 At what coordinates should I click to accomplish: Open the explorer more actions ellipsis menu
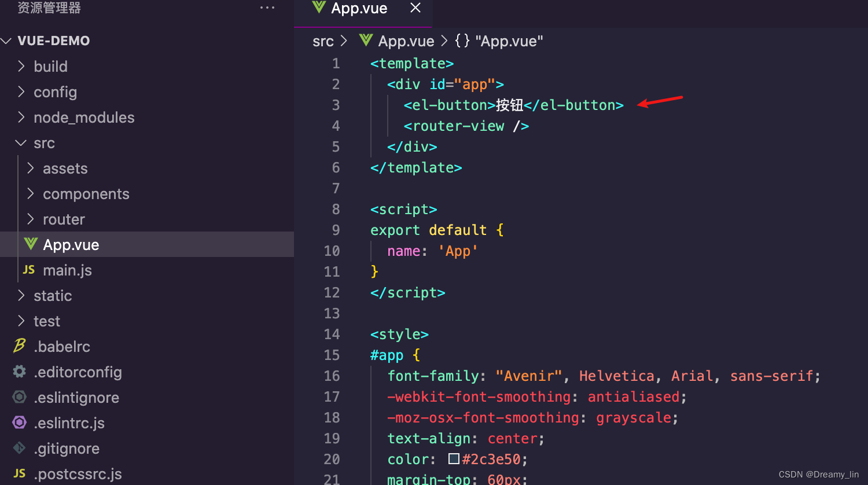click(267, 8)
